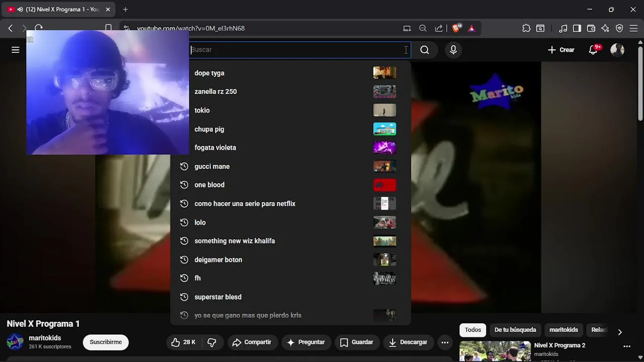Open a new tab with plus
This screenshot has height=362, width=644.
(x=125, y=10)
